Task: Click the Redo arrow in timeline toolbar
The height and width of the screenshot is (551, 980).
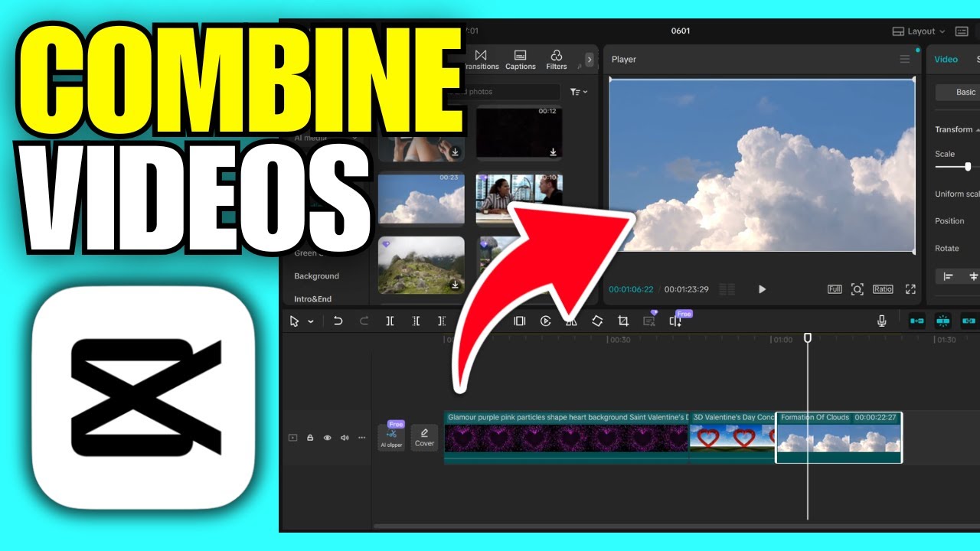Action: tap(364, 321)
